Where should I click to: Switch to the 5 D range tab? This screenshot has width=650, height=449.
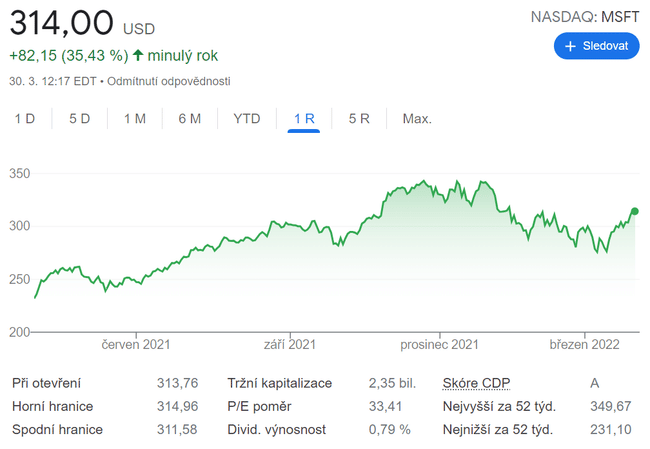(80, 119)
